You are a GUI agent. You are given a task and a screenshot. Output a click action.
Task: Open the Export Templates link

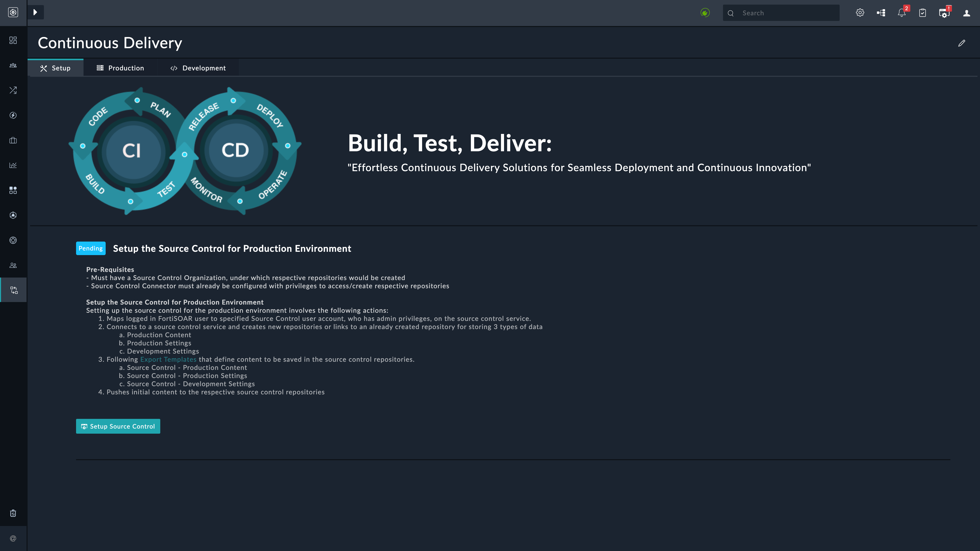[x=168, y=359]
